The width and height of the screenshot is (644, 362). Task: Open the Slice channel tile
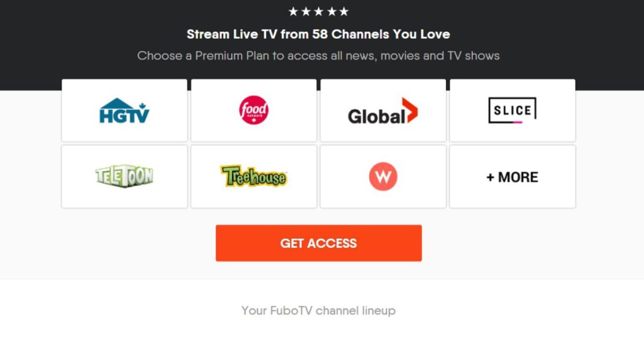pos(513,111)
